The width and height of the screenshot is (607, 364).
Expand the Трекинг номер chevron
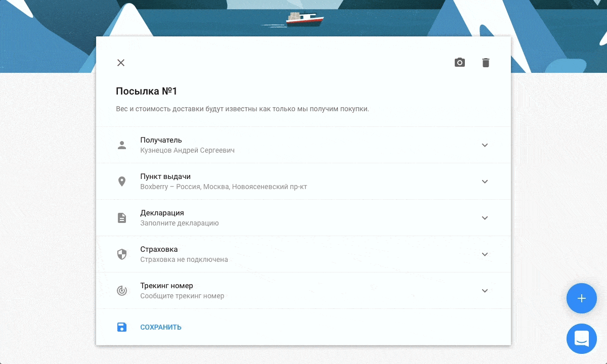click(x=485, y=291)
